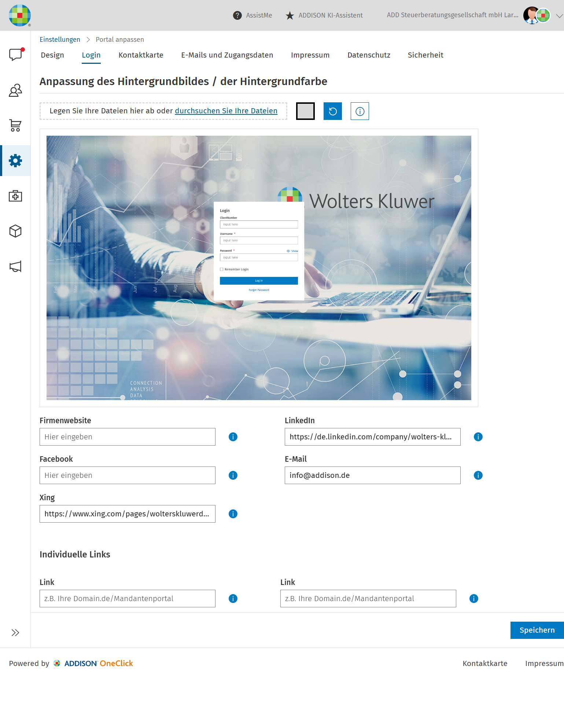Show info for E-Mail field
The width and height of the screenshot is (564, 728).
tap(478, 475)
